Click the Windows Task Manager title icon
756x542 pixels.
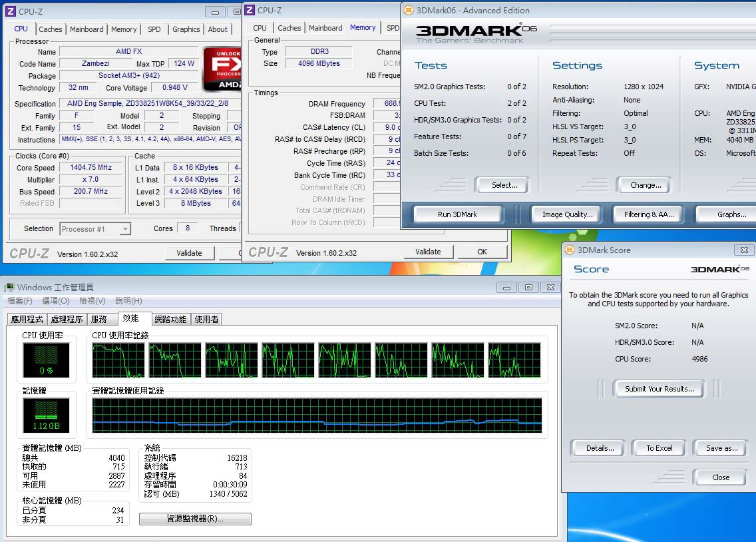click(9, 287)
